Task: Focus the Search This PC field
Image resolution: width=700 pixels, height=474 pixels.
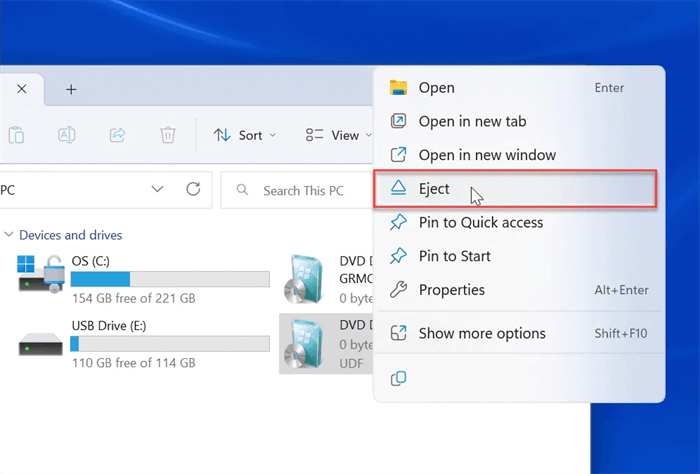Action: [x=297, y=191]
